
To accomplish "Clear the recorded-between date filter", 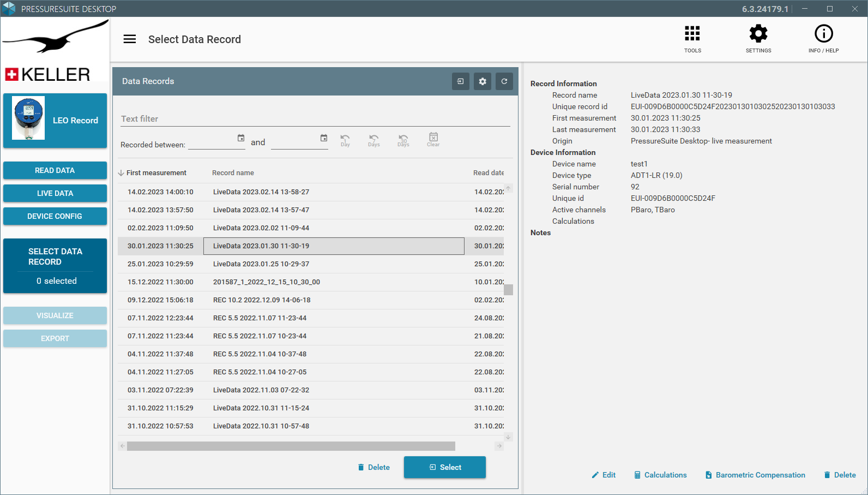I will 433,140.
